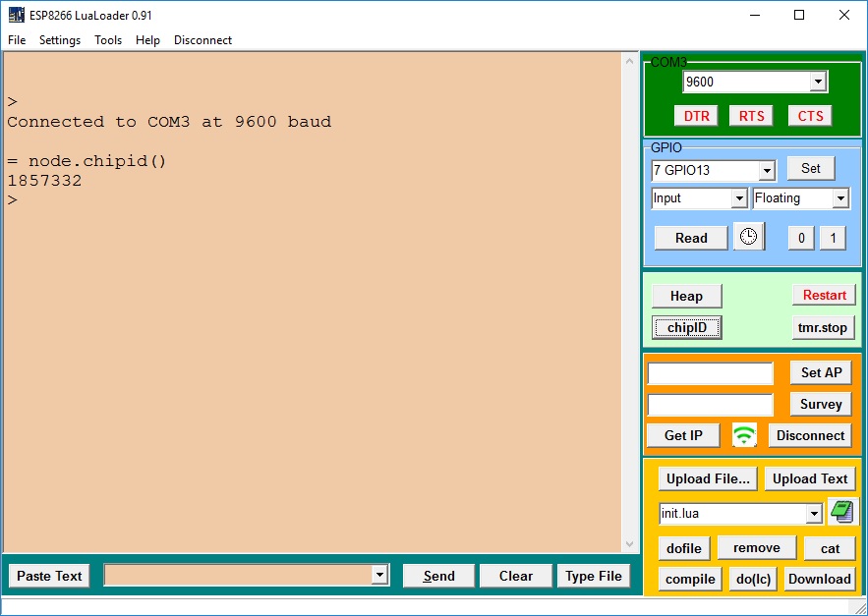Set GPIO pin value to 0

pos(801,239)
